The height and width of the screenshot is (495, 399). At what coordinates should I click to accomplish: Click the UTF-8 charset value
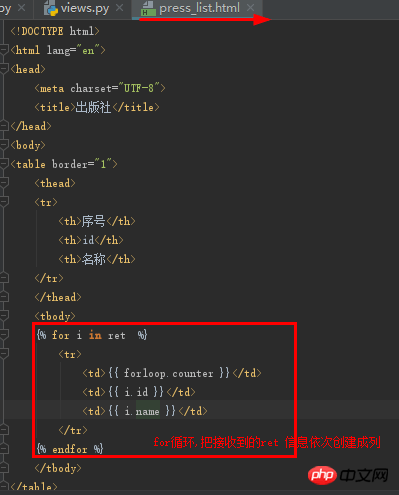(x=139, y=88)
